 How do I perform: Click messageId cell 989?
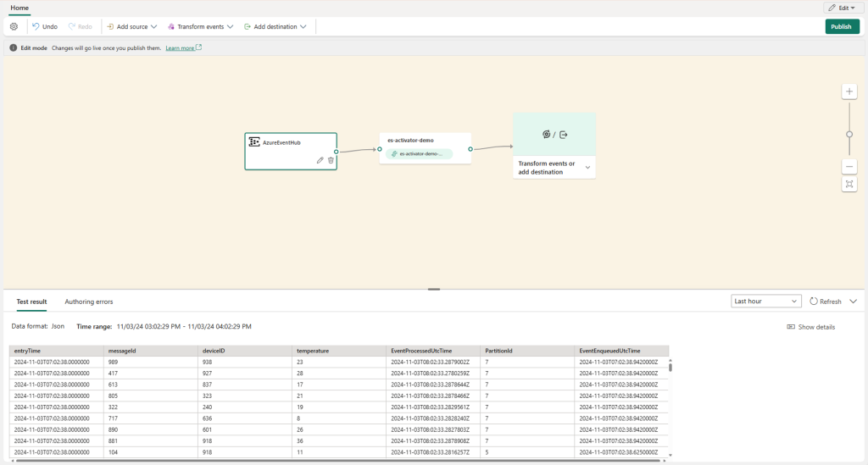(x=151, y=363)
